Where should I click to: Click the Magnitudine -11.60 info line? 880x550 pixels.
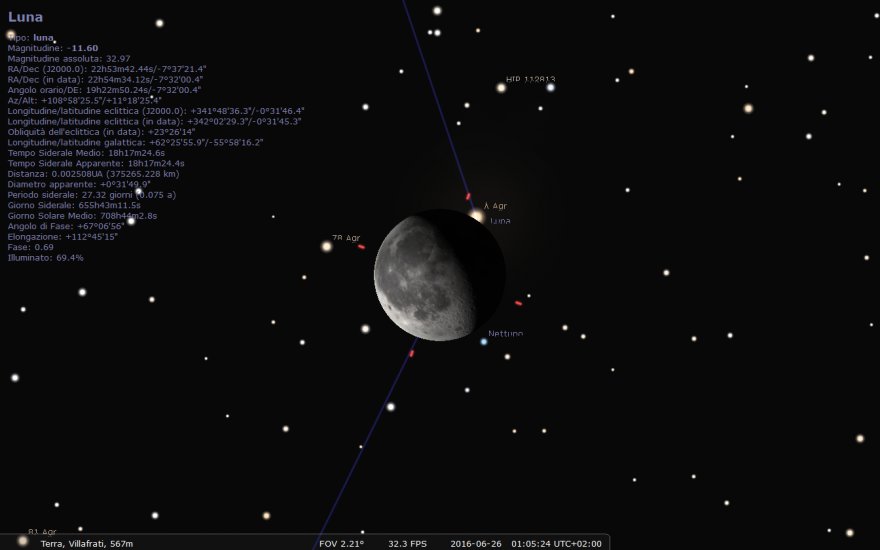click(52, 48)
